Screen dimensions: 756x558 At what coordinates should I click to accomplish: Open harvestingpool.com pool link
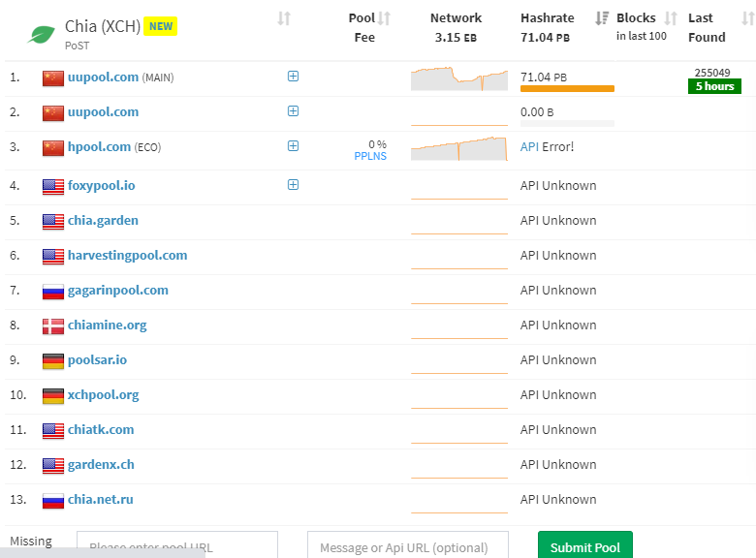(x=127, y=256)
